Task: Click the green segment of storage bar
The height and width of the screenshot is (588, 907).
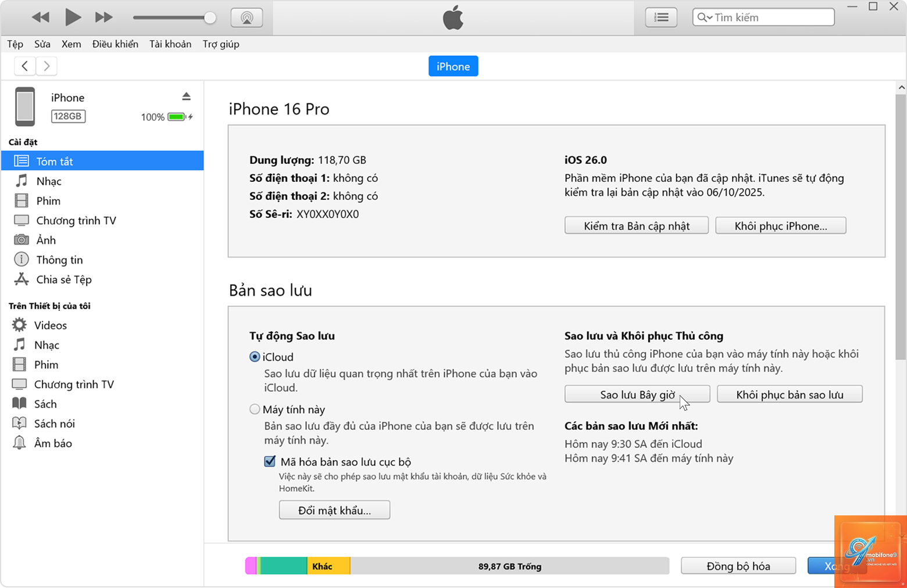Action: click(x=283, y=566)
